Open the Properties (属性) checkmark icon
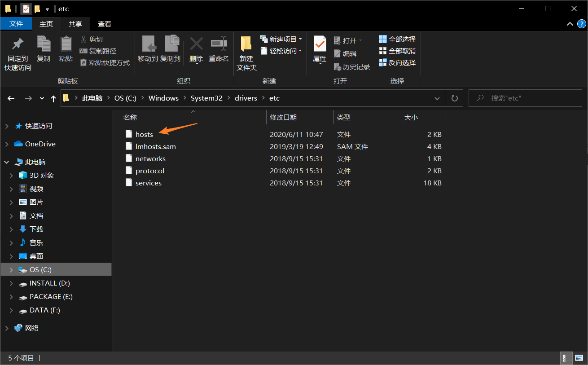 [320, 44]
